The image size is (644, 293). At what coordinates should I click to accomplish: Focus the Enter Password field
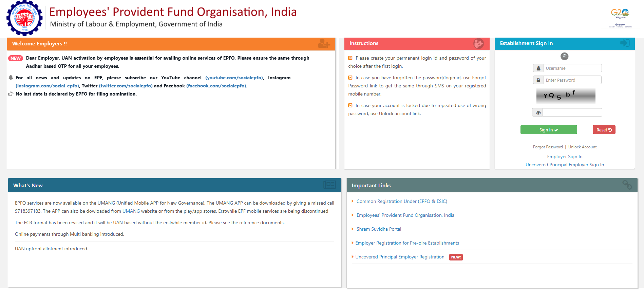[572, 80]
